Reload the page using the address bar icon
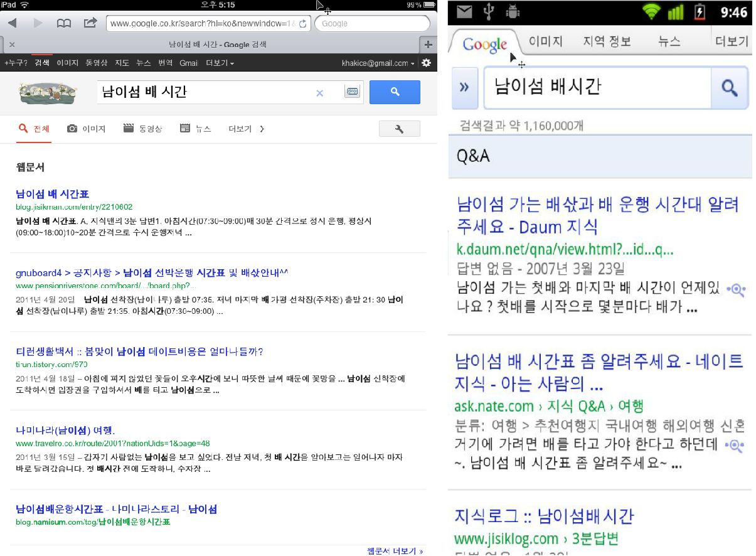756x556 pixels. pos(303,23)
